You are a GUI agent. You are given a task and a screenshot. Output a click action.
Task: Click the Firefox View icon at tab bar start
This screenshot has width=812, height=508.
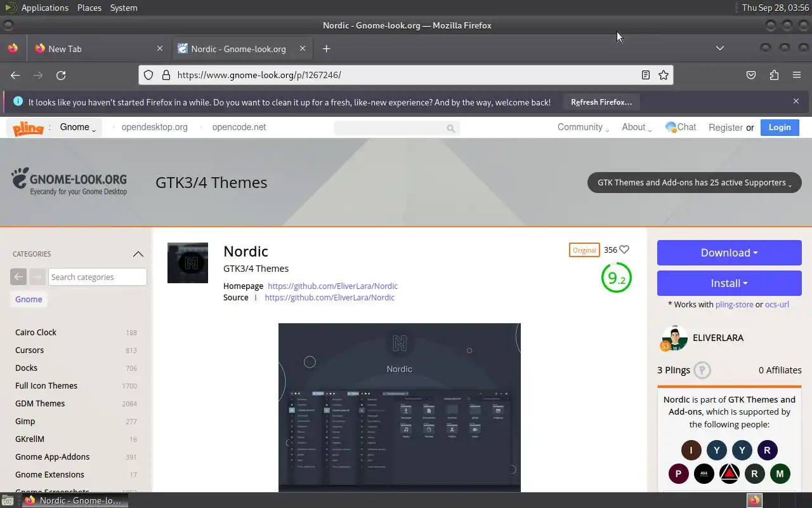click(x=13, y=48)
